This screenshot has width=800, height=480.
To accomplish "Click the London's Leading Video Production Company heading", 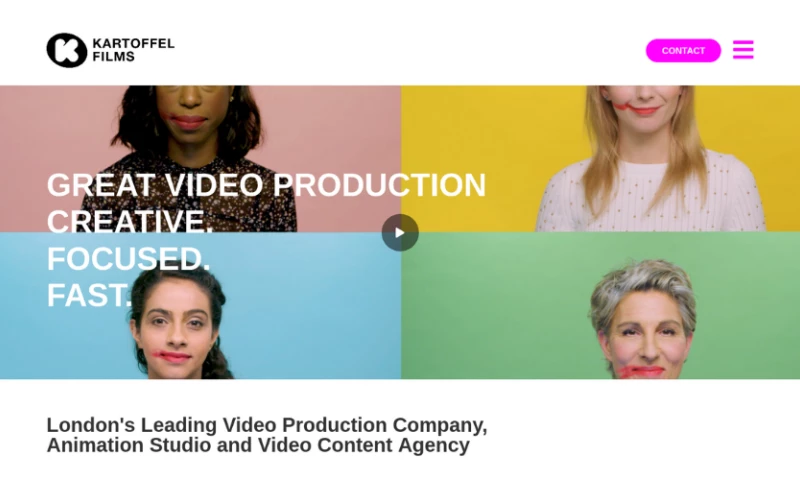I will tap(267, 425).
